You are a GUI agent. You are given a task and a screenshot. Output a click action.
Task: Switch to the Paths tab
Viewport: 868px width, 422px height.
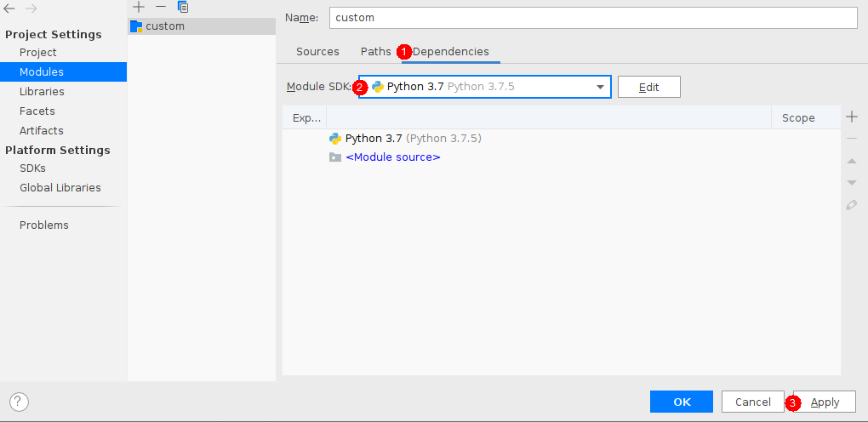click(x=376, y=52)
